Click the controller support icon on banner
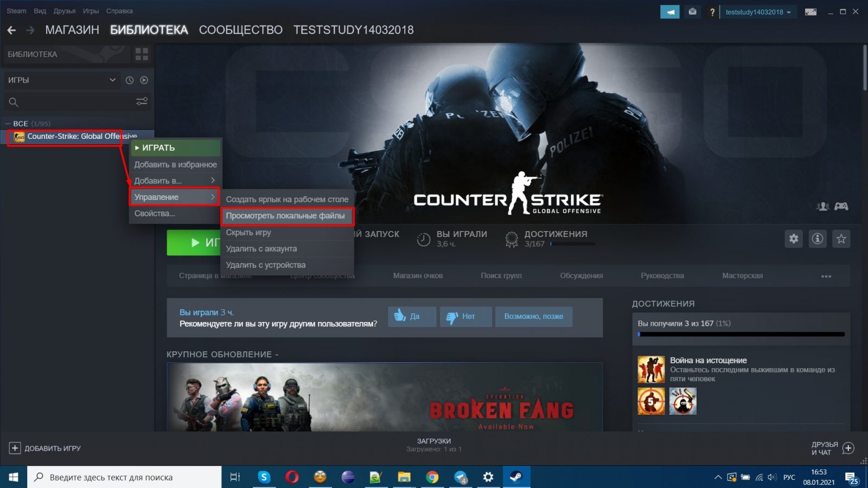 click(841, 206)
